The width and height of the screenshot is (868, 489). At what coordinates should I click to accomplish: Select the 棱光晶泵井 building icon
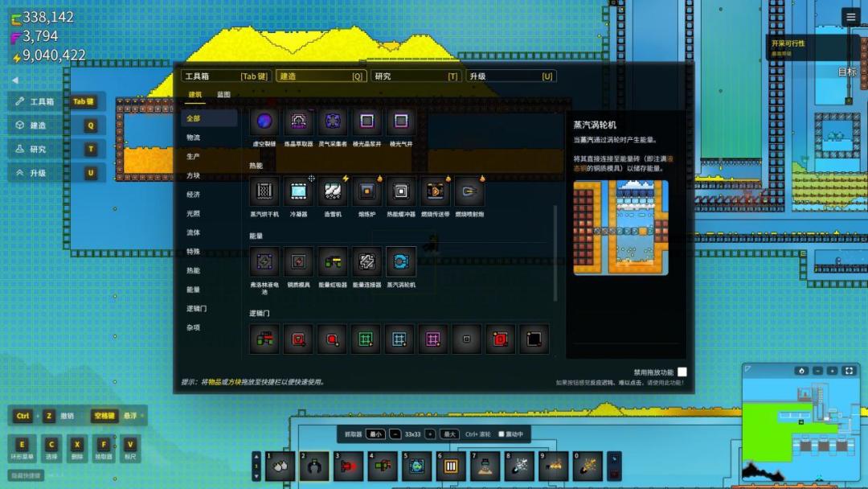(x=367, y=121)
